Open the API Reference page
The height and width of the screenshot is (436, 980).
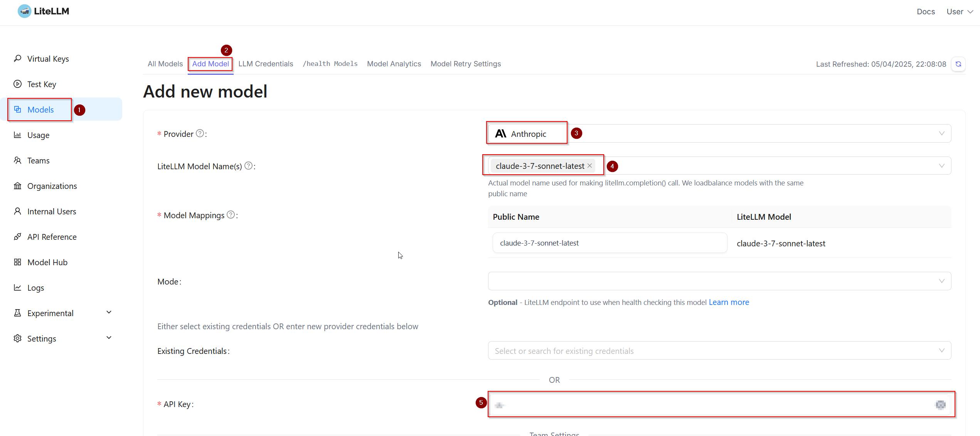pyautogui.click(x=52, y=237)
